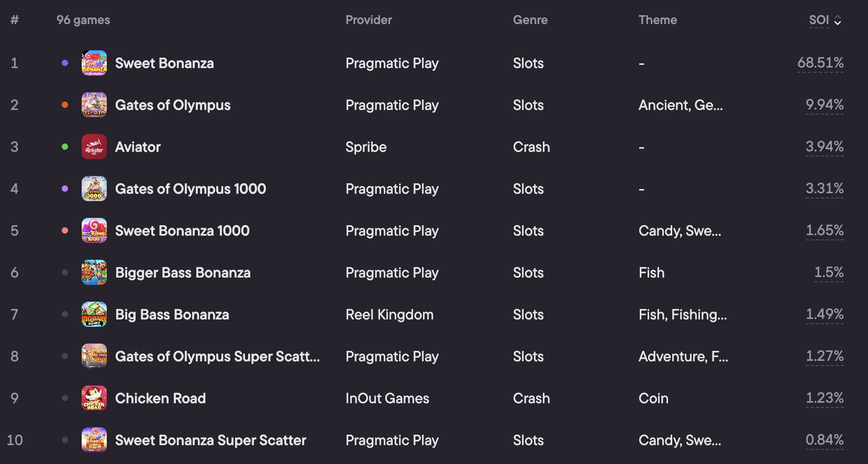Image resolution: width=868 pixels, height=464 pixels.
Task: Toggle the blue dot for Sweet Bonanza
Action: coord(65,63)
